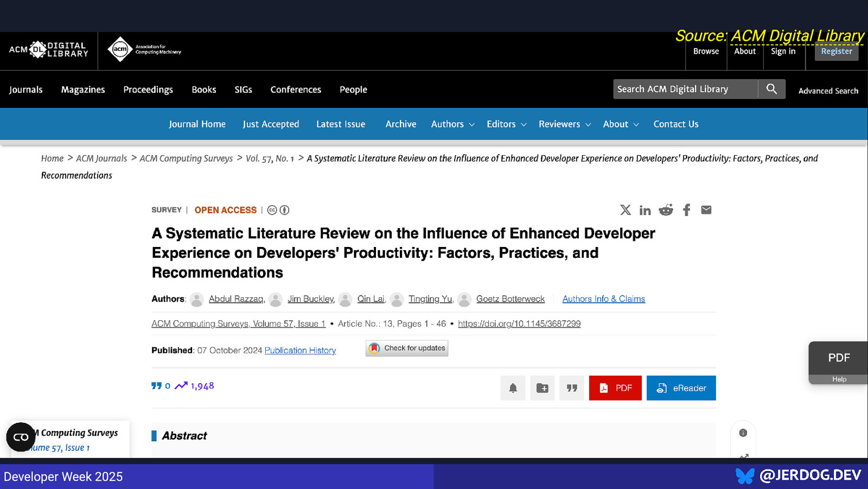The width and height of the screenshot is (868, 489).
Task: Open the Editors dropdown menu
Action: pos(507,124)
